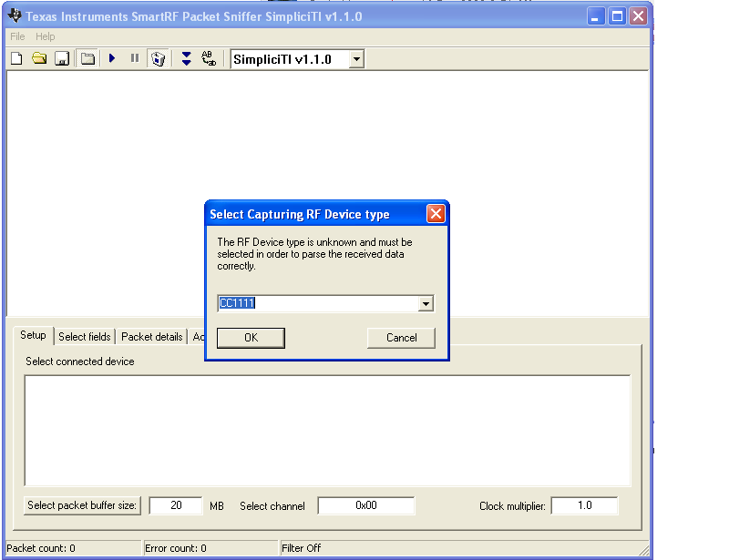
Task: Click the Filter Off status text
Action: (302, 548)
